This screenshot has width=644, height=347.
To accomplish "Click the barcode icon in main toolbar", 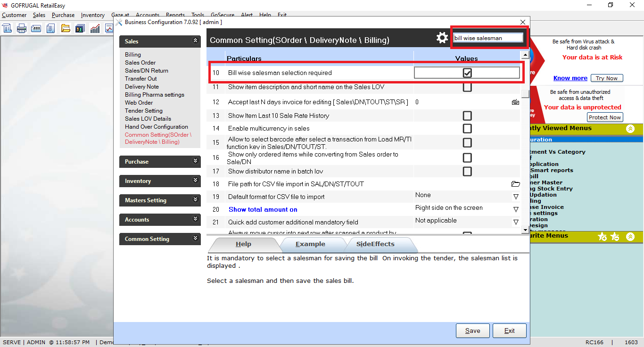I will coord(36,29).
